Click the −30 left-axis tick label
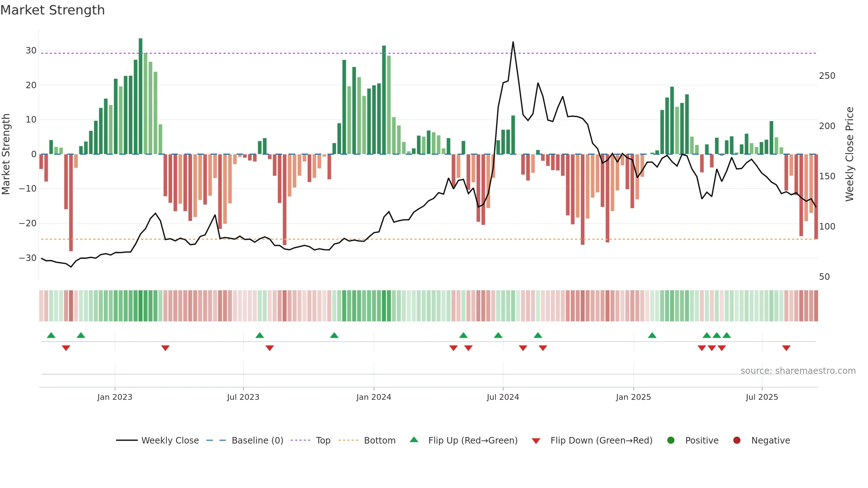Viewport: 868px width, 488px height. coord(28,258)
